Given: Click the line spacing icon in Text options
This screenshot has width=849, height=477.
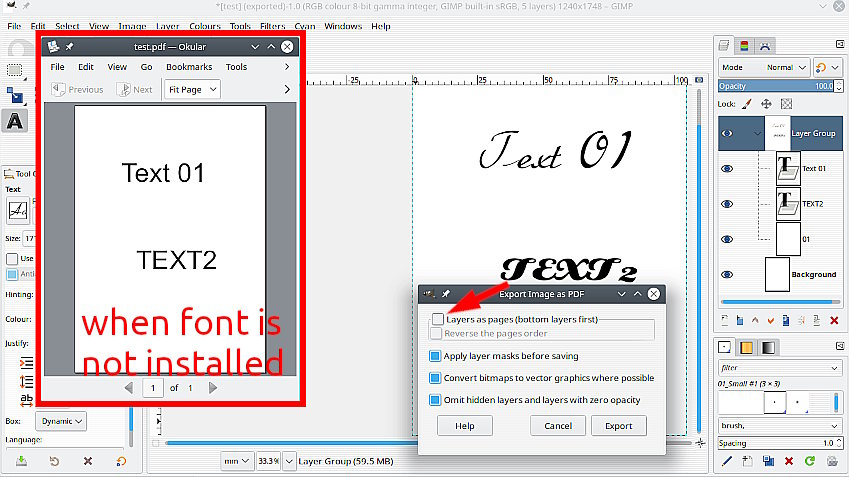Looking at the screenshot, I should (x=26, y=382).
